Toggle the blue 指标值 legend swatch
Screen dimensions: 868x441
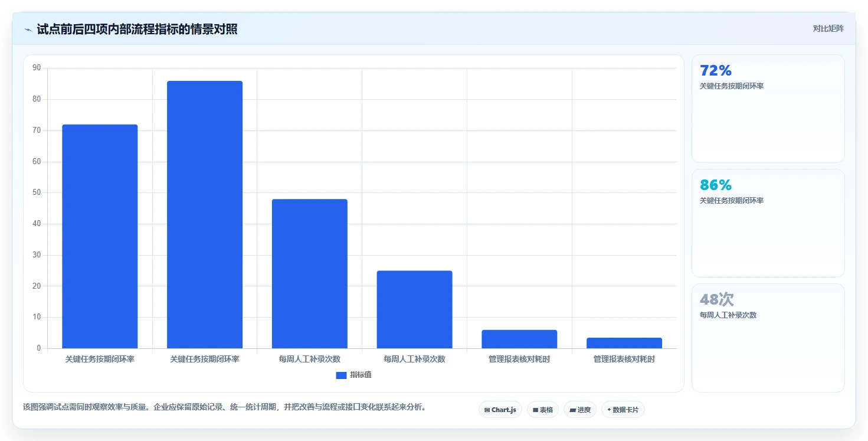[x=341, y=375]
